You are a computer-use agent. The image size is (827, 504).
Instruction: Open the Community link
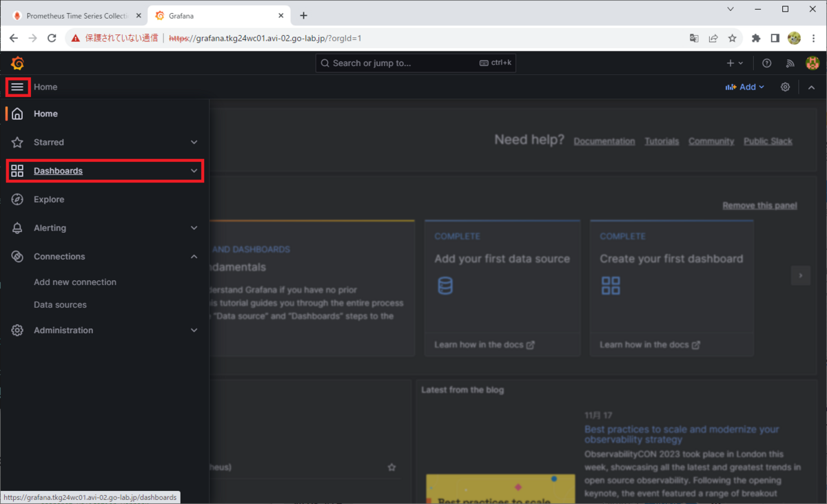[711, 141]
